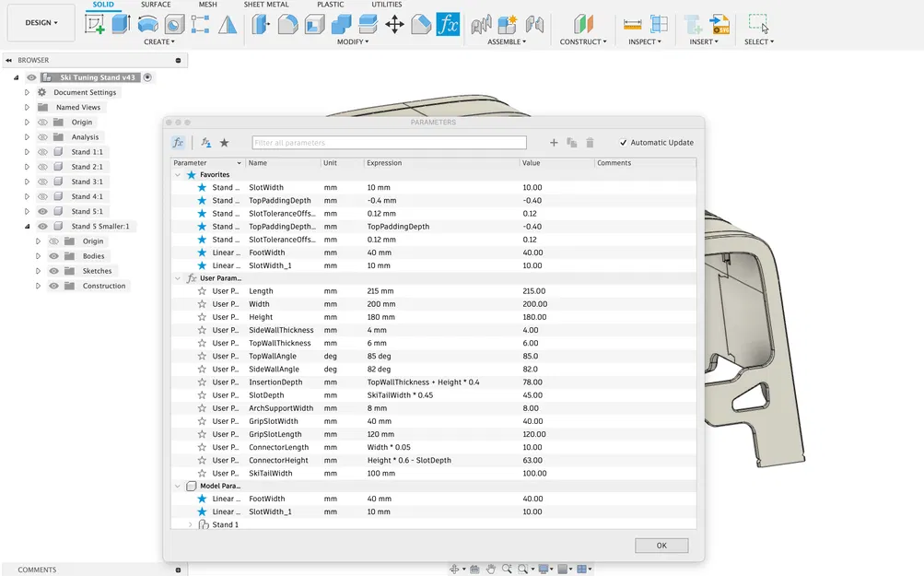
Task: Click the Create Sketch tool icon
Action: point(95,25)
